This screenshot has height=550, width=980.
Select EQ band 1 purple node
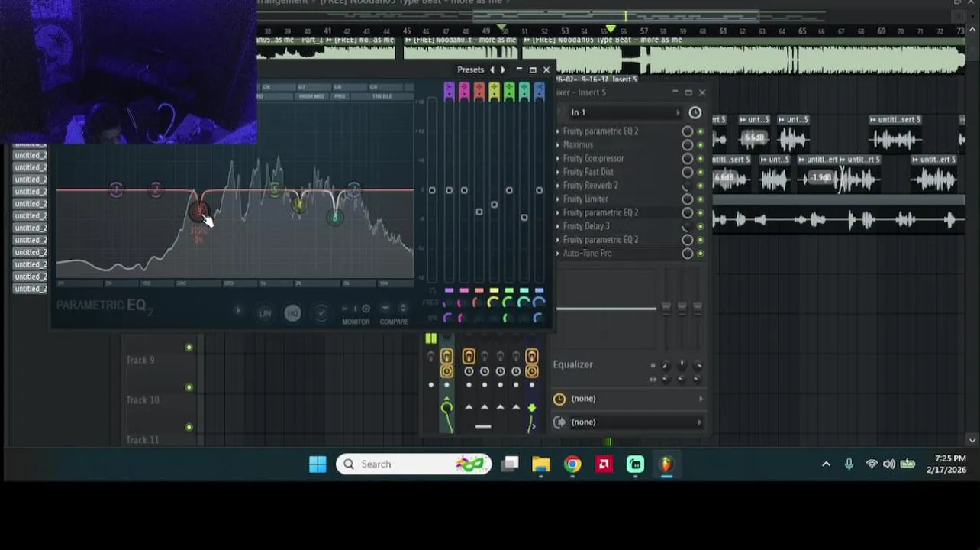tap(115, 189)
